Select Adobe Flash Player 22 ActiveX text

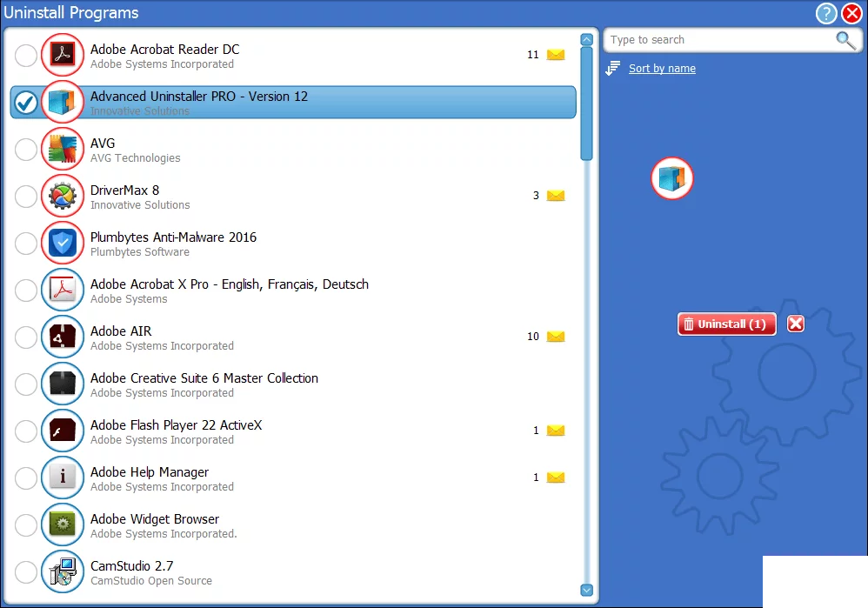176,425
